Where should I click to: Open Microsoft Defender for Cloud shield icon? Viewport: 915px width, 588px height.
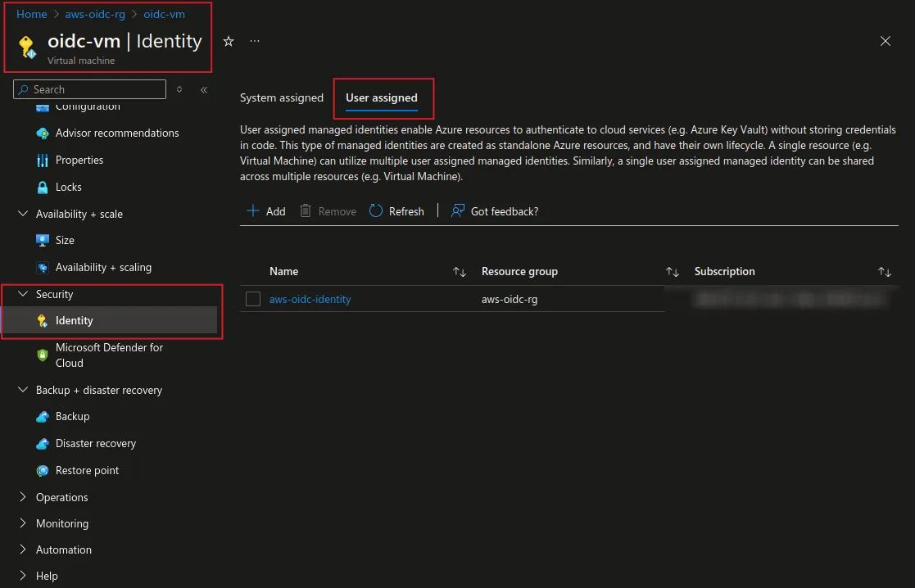pyautogui.click(x=43, y=355)
